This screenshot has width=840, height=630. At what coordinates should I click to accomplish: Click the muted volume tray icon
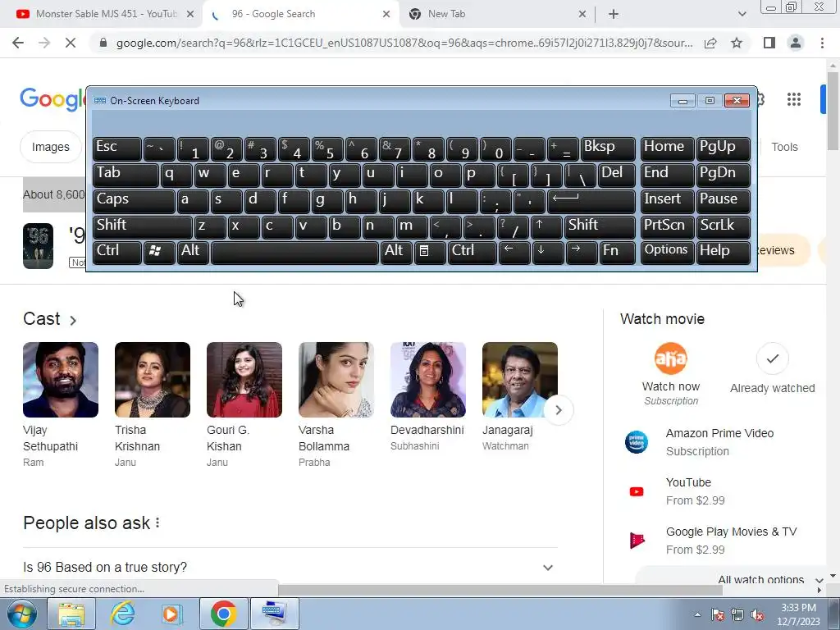click(x=757, y=614)
